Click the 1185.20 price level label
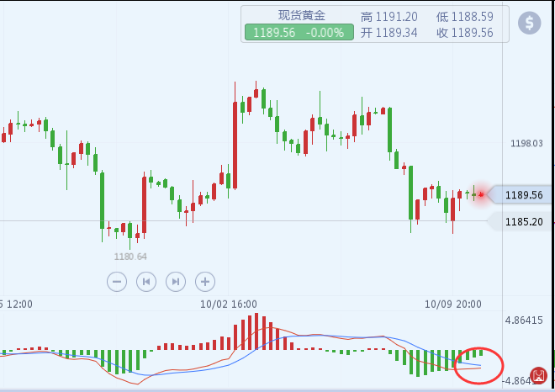Viewport: 555px width, 392px height. click(526, 222)
